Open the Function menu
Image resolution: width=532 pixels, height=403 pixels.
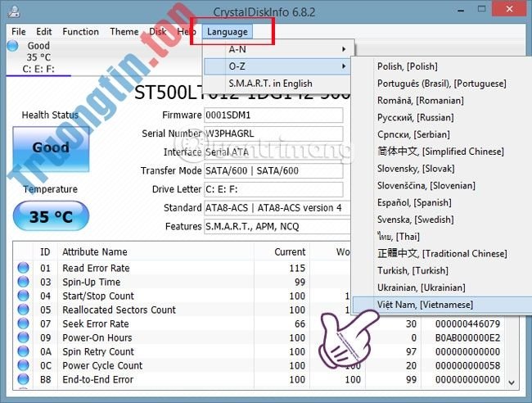coord(80,32)
